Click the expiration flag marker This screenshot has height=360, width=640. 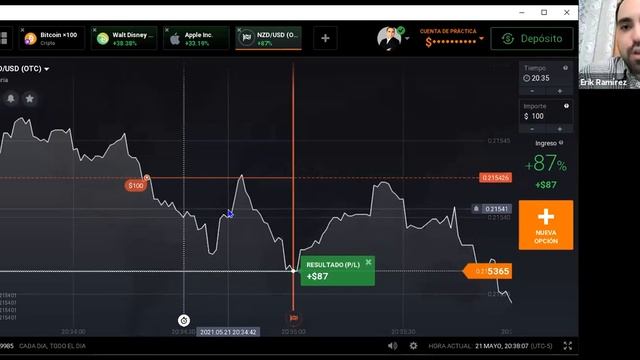[293, 318]
